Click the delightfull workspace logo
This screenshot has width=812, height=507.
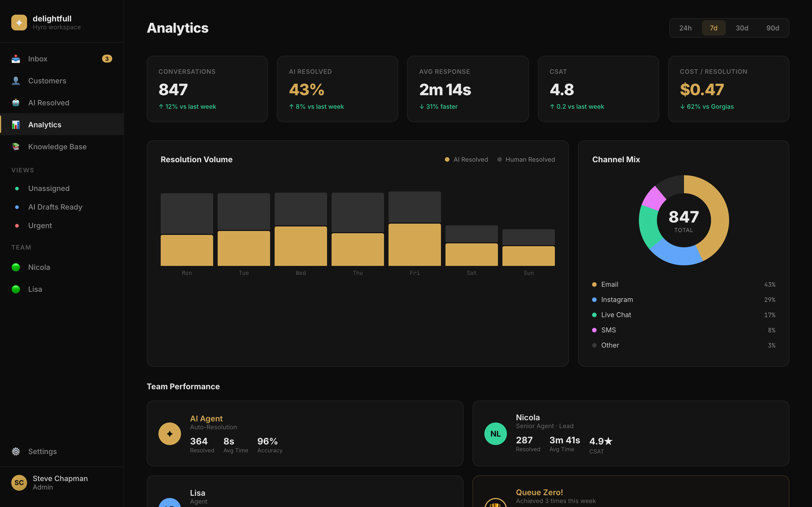coord(19,22)
